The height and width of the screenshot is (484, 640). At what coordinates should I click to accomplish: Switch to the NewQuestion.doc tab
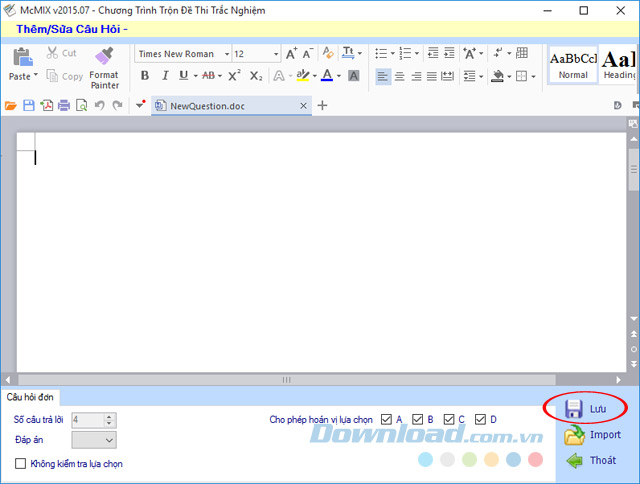click(x=207, y=105)
